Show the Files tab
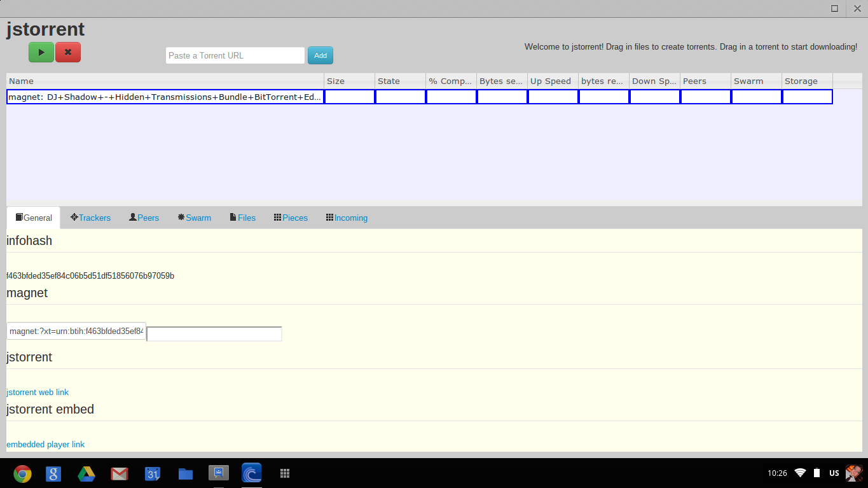 [x=243, y=218]
